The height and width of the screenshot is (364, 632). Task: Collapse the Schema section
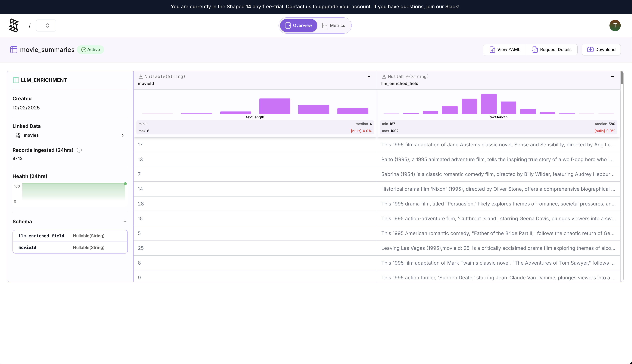coord(125,221)
